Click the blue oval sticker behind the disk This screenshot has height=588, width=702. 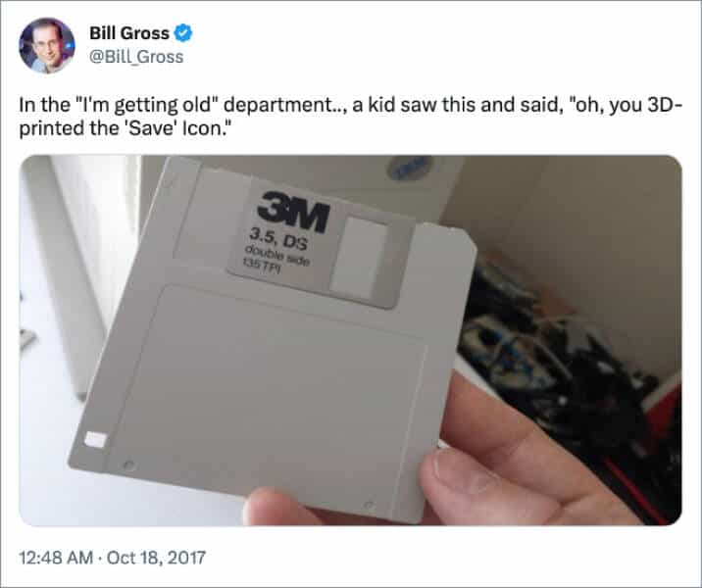[409, 167]
